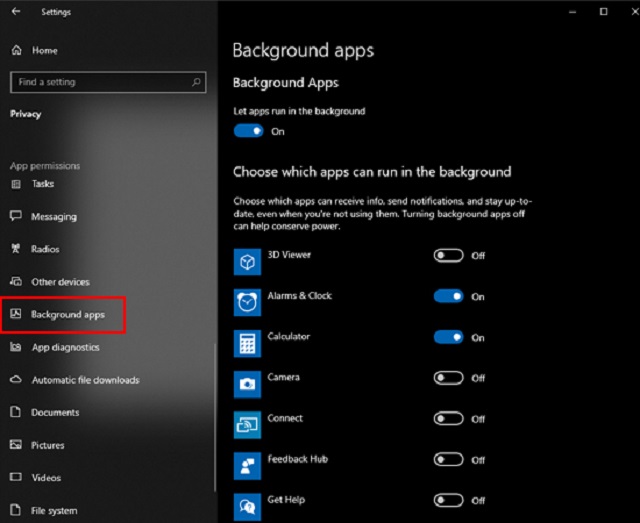
Task: Enable Connect background toggle
Action: point(449,419)
